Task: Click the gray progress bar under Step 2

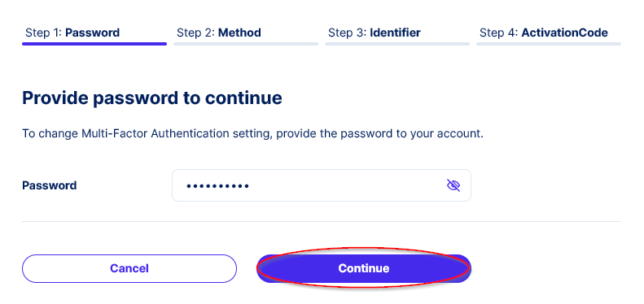Action: [x=246, y=44]
